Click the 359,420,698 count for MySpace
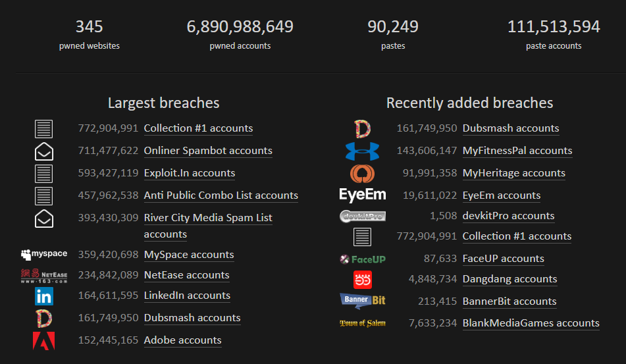Screen dimensions: 626x364 [108, 255]
